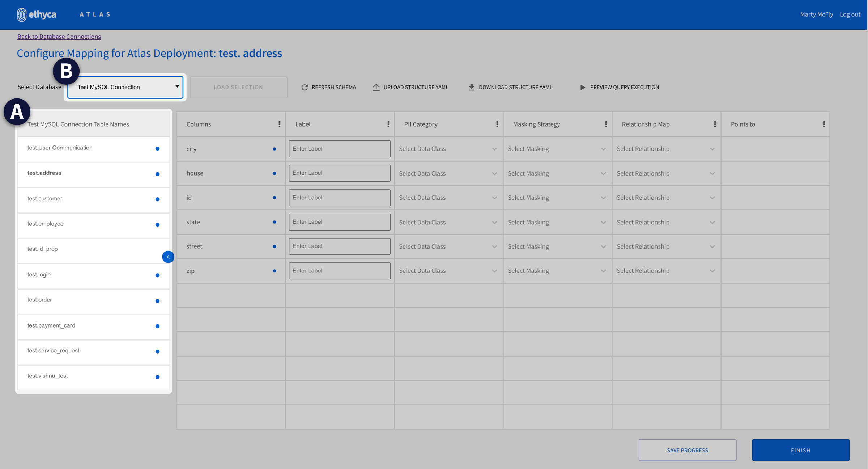Click the Refresh Schema icon

(x=305, y=87)
